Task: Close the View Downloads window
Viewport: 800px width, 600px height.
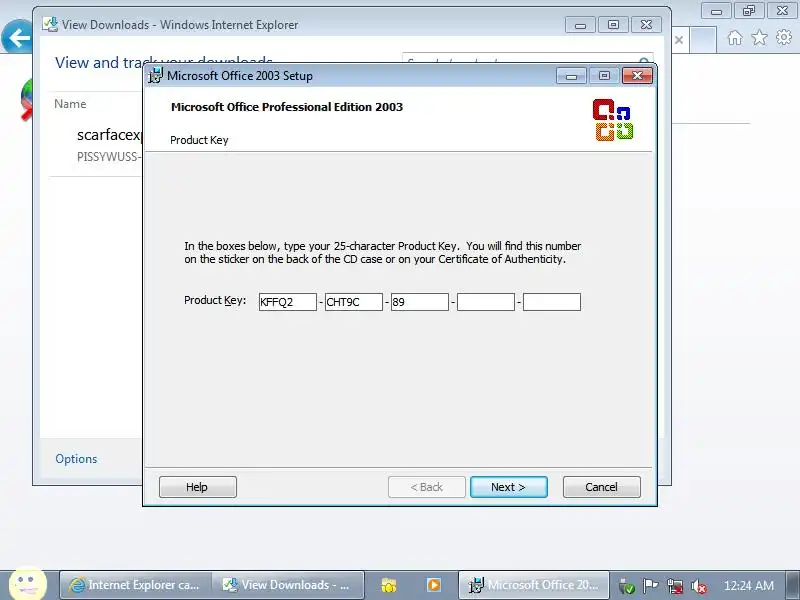Action: [x=646, y=24]
